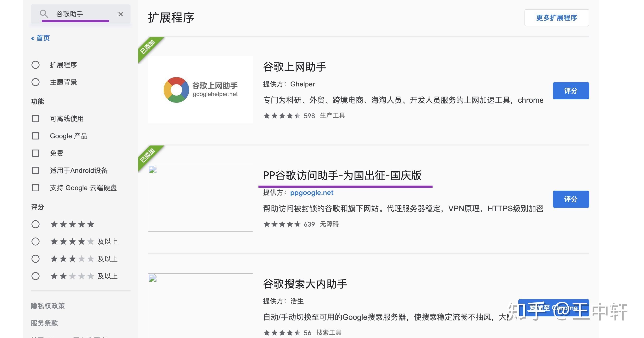
Task: Click the 搜索工具 category label
Action: [x=329, y=333]
